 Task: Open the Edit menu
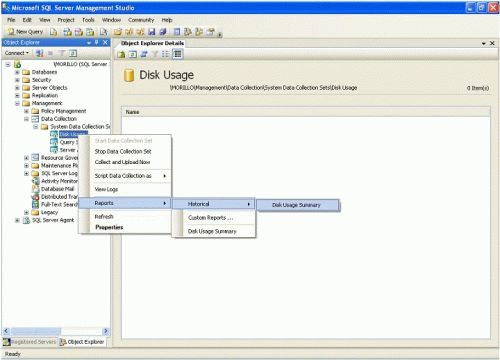coord(27,20)
